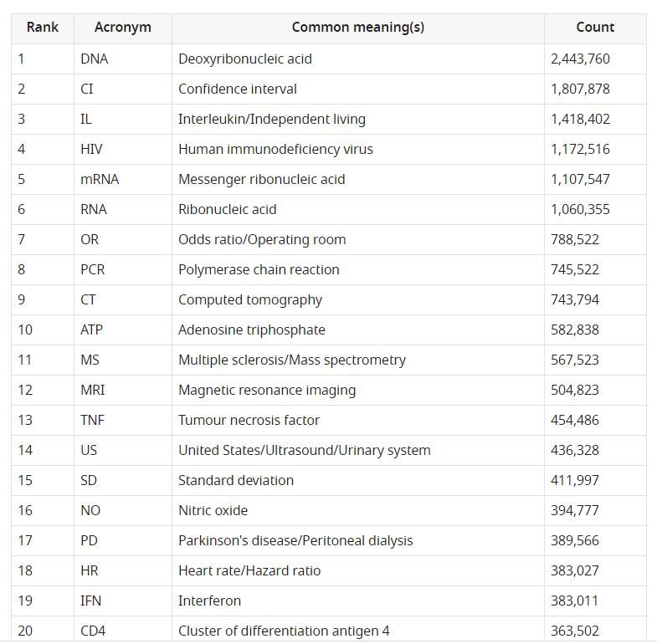Click the Common meaning(s) column header
Viewport: 657px width, 644px height.
tap(358, 28)
